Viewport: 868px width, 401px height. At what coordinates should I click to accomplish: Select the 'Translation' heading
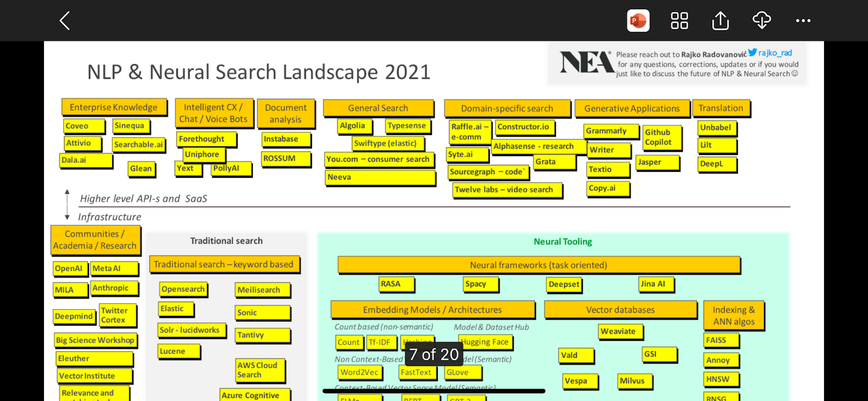coord(721,108)
